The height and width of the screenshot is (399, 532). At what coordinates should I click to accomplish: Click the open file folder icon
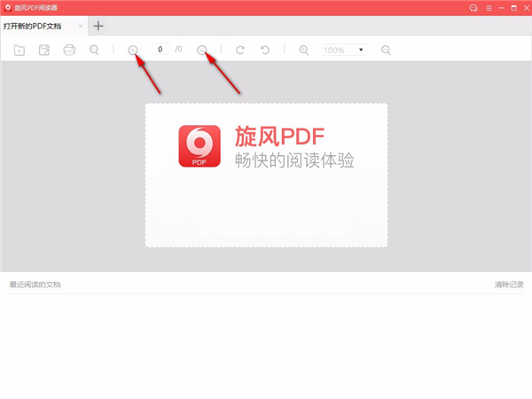(x=20, y=51)
